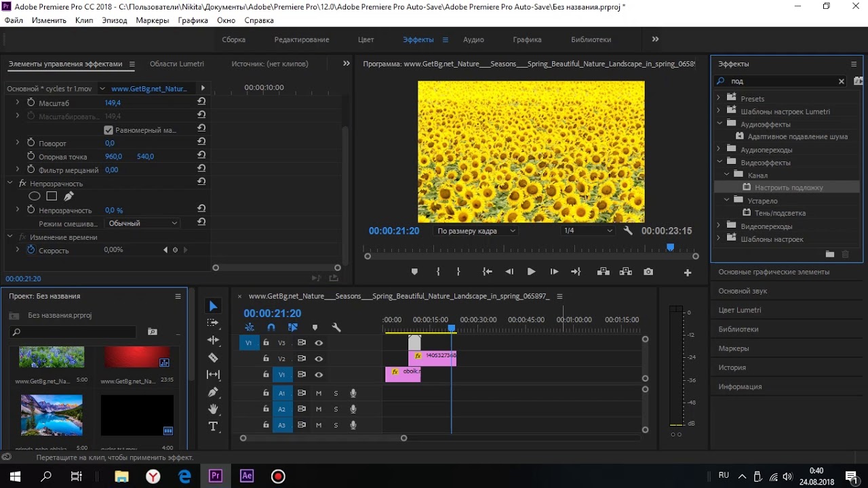Screen dimensions: 868x488
Task: Click the effects search field containing под
Action: (x=780, y=81)
